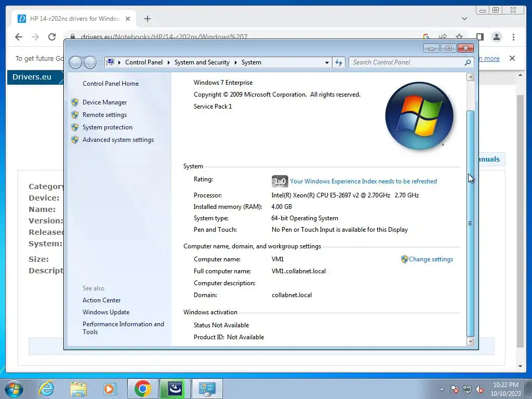532x399 pixels.
Task: Click the muted volume tray icon
Action: [480, 389]
